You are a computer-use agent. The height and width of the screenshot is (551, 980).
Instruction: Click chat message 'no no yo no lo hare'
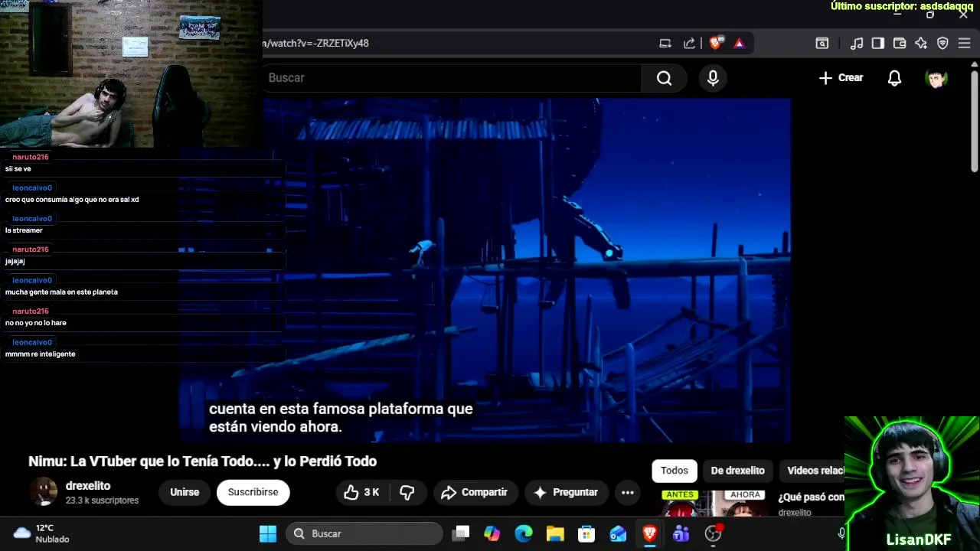click(x=36, y=323)
